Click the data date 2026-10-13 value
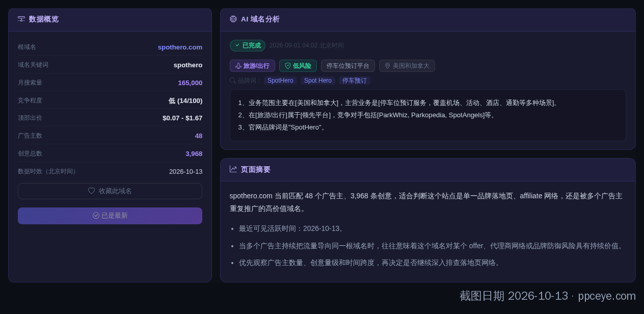 [185, 171]
